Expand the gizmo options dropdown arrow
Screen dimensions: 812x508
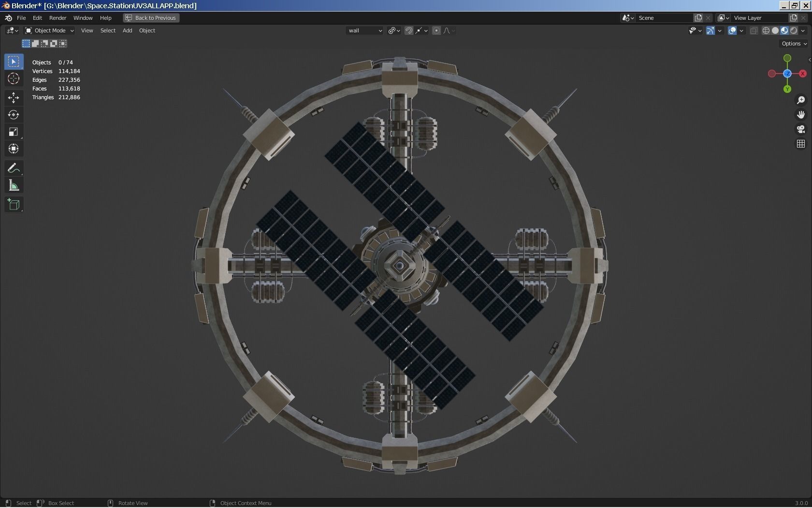720,30
